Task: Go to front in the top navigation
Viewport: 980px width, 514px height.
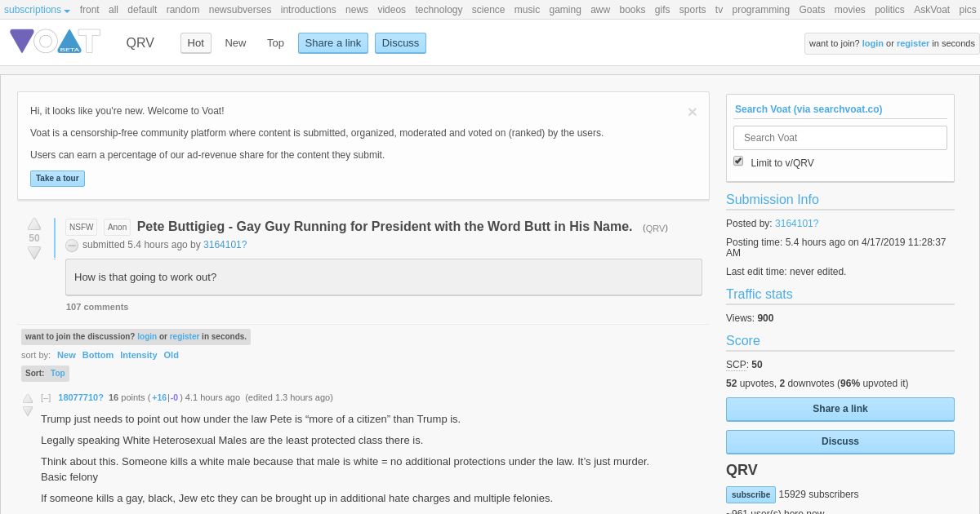Action: [90, 10]
